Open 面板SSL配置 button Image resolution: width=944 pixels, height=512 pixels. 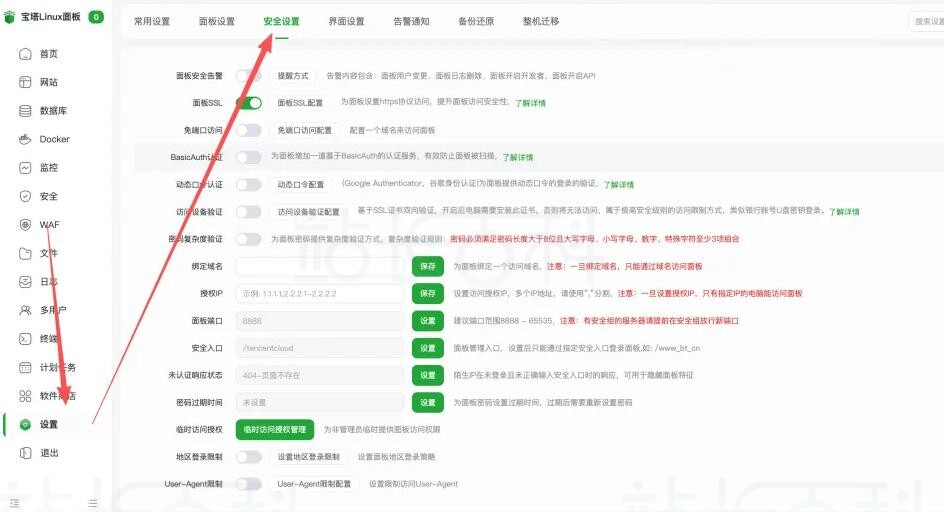(300, 103)
